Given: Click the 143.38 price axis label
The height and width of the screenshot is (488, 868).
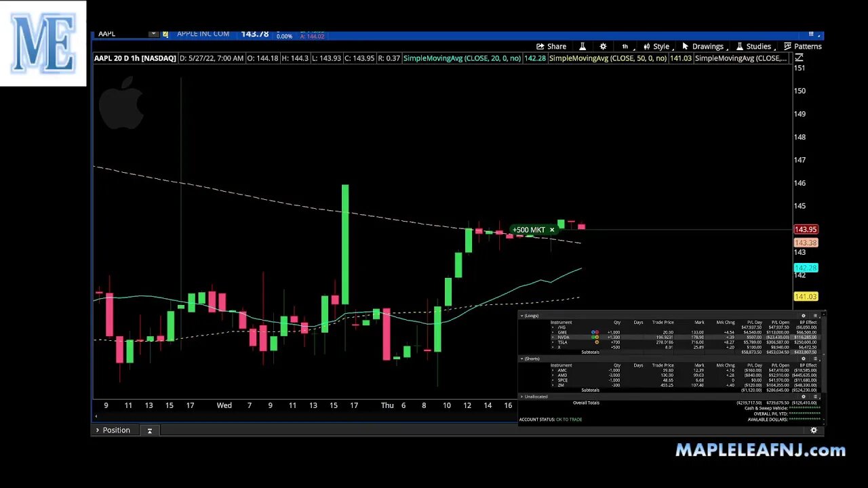Looking at the screenshot, I should [806, 243].
